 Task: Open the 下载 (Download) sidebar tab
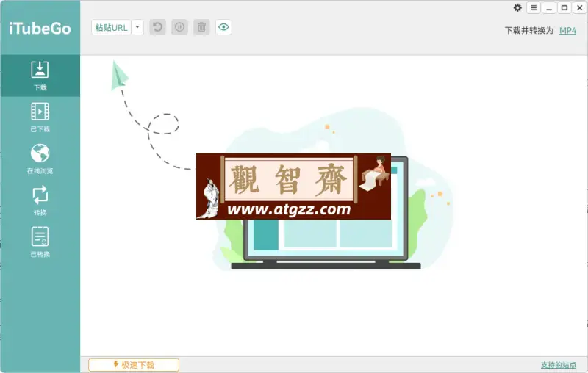tap(40, 76)
